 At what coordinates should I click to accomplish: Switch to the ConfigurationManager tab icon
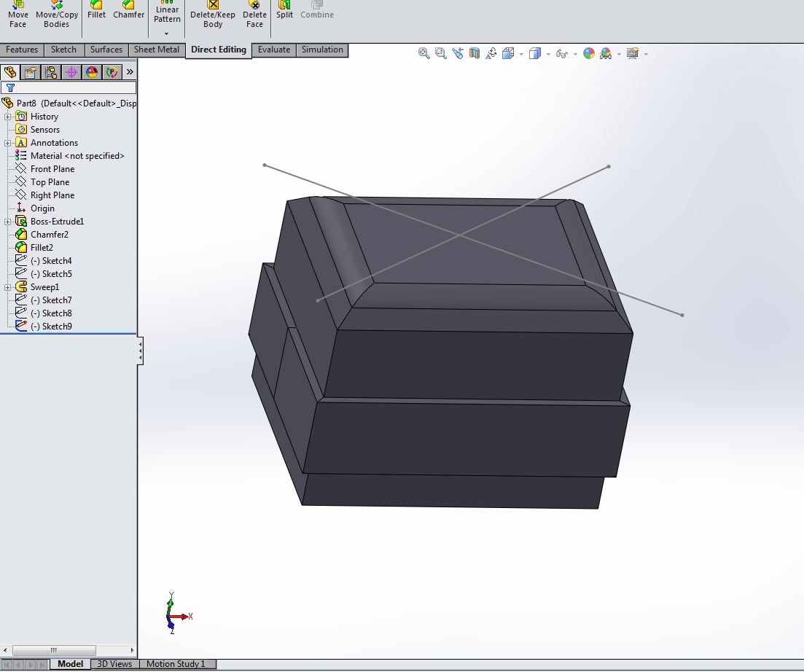[x=50, y=71]
